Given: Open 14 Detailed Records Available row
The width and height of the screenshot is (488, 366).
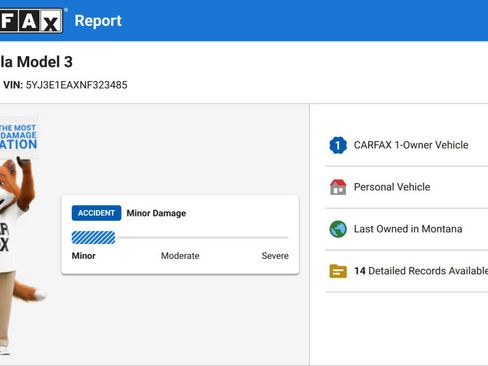Looking at the screenshot, I should [407, 271].
